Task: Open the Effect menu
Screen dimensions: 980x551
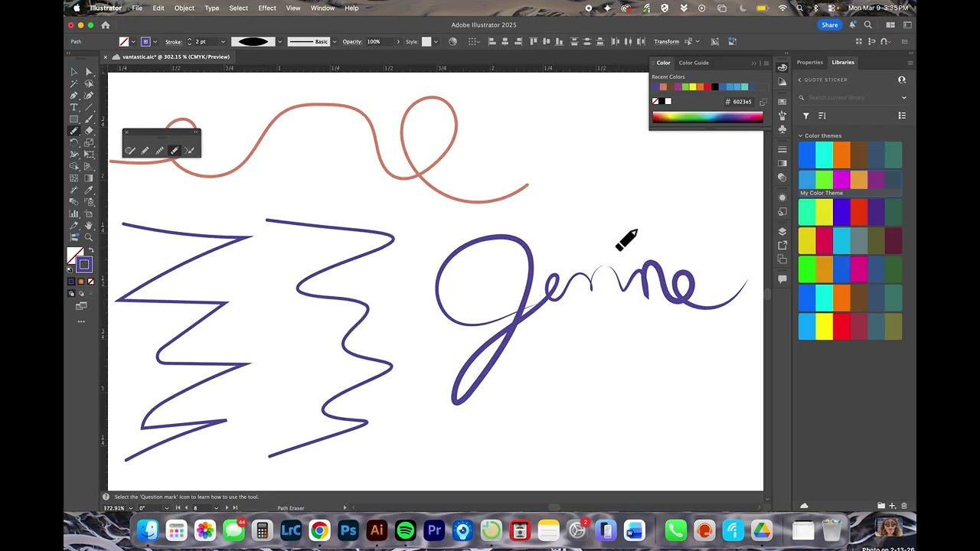Action: tap(267, 8)
